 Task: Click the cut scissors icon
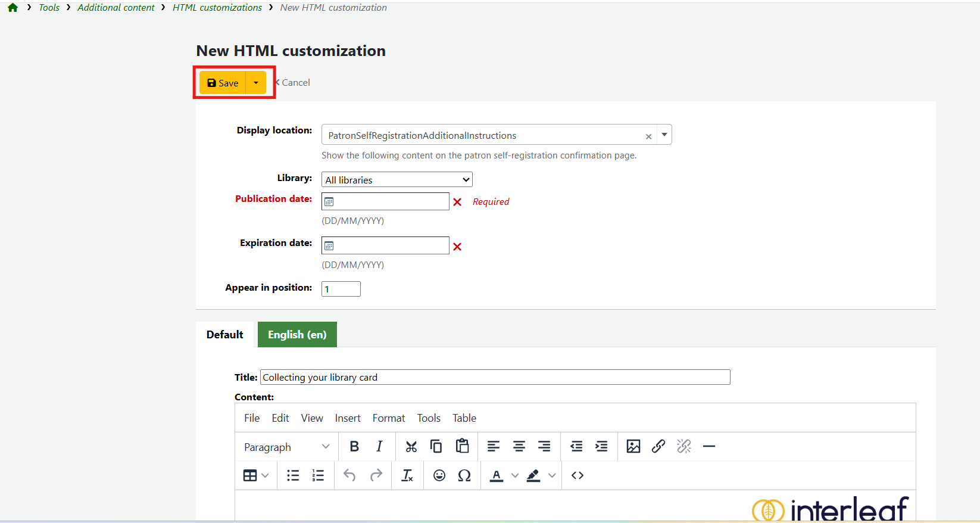point(411,446)
